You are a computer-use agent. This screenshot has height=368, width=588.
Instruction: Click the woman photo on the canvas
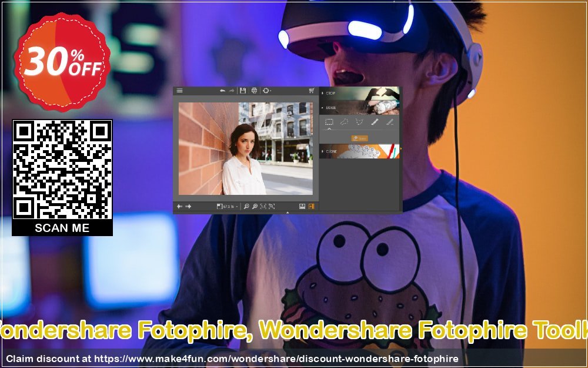pyautogui.click(x=246, y=149)
